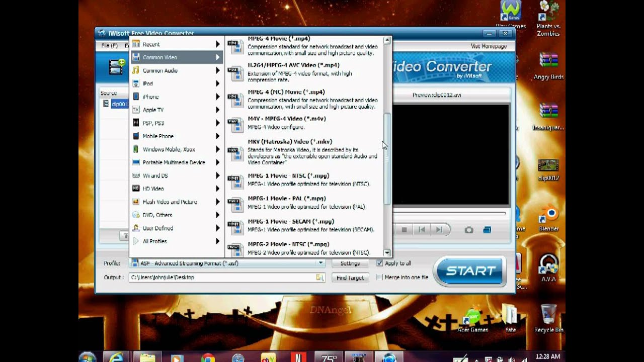Click the preview seek bar
Screen dimensions: 644x362
(x=450, y=214)
